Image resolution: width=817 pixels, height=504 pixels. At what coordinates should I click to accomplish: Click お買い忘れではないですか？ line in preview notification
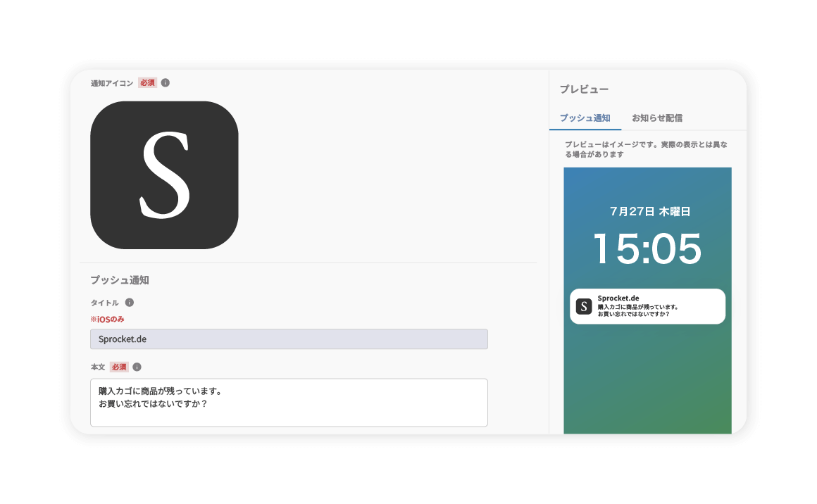[x=634, y=314]
